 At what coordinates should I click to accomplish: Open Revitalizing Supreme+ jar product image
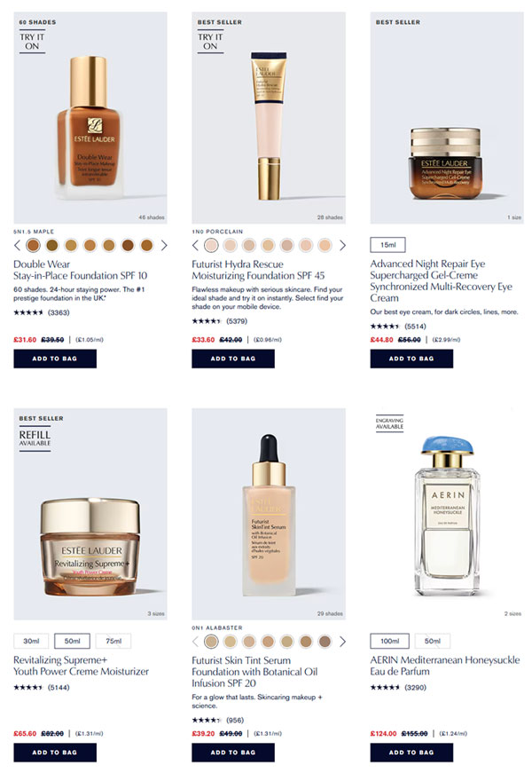coord(90,514)
